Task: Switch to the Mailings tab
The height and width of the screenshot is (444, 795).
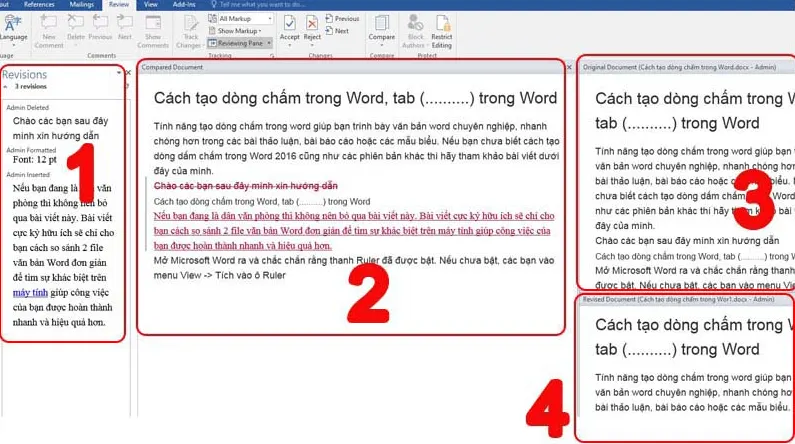Action: (x=82, y=5)
